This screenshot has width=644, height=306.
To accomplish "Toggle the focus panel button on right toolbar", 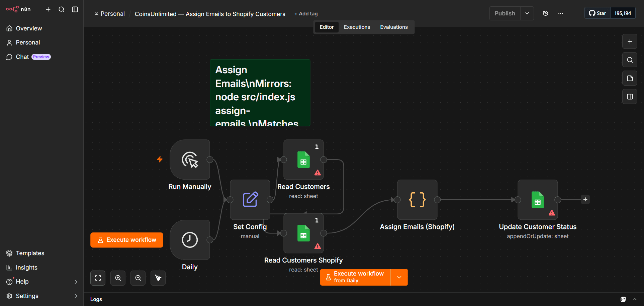I will pyautogui.click(x=630, y=97).
